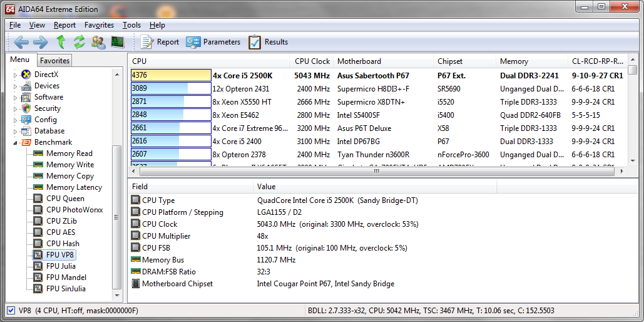Switch to the Favorites tab
The width and height of the screenshot is (644, 322).
click(54, 60)
